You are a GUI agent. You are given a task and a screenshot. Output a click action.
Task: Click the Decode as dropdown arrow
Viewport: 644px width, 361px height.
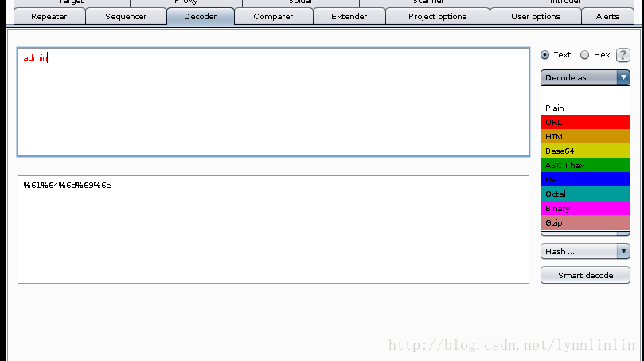point(623,77)
